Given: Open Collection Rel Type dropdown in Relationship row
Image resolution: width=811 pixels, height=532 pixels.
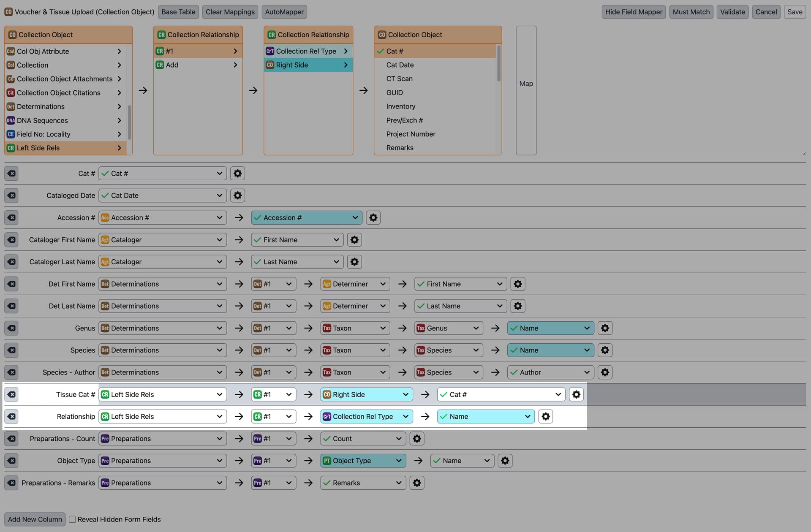Looking at the screenshot, I should [366, 416].
